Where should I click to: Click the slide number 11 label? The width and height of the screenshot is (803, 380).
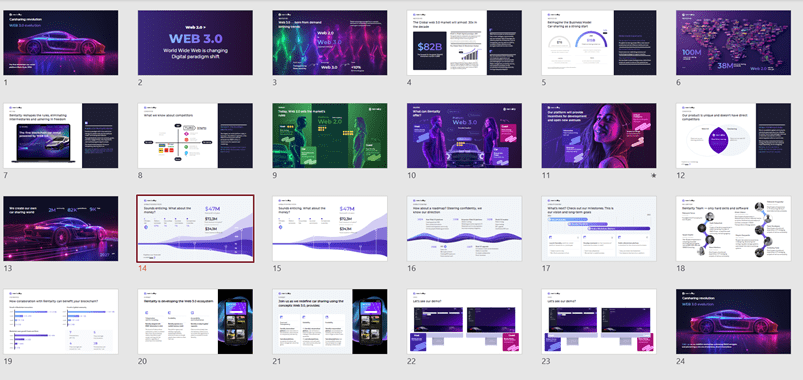(x=546, y=175)
